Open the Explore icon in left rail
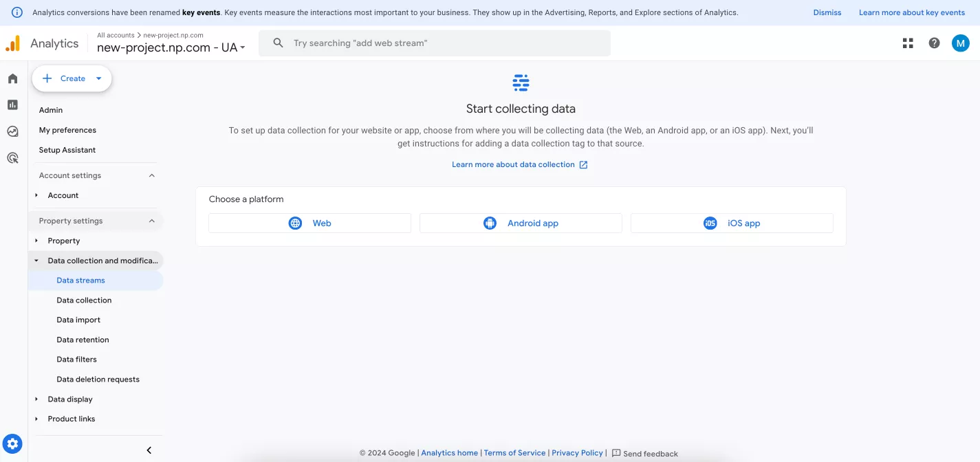This screenshot has height=462, width=980. click(x=12, y=131)
